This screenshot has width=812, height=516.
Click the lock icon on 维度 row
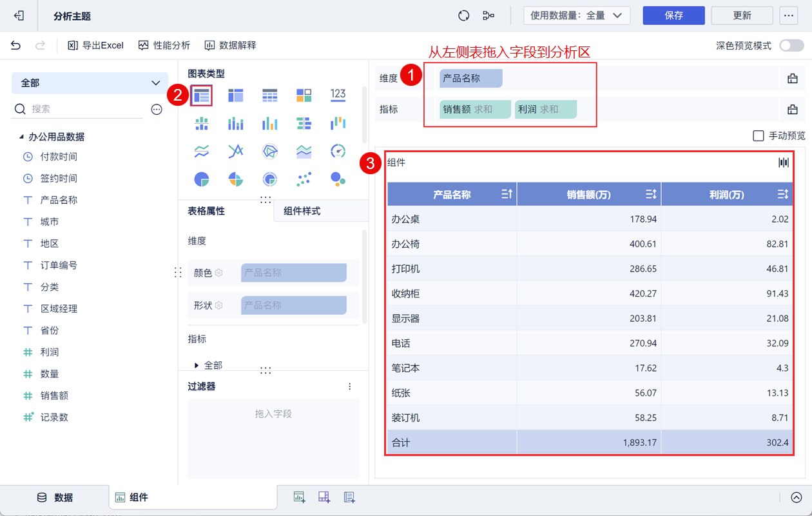793,79
